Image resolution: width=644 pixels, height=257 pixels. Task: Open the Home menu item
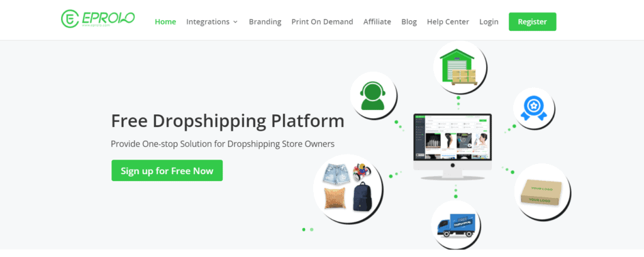click(165, 22)
